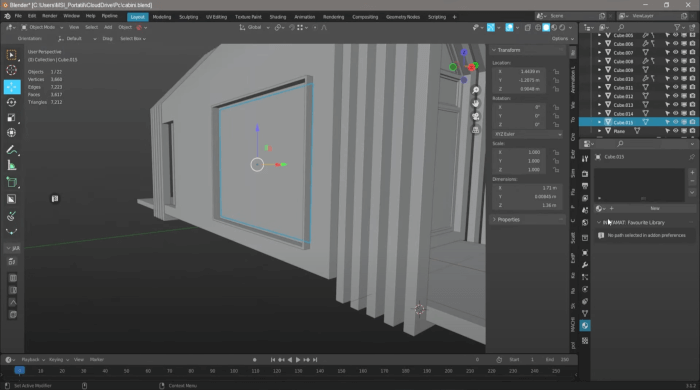Viewport: 700px width, 390px height.
Task: Select the Measure tool
Action: point(12,166)
